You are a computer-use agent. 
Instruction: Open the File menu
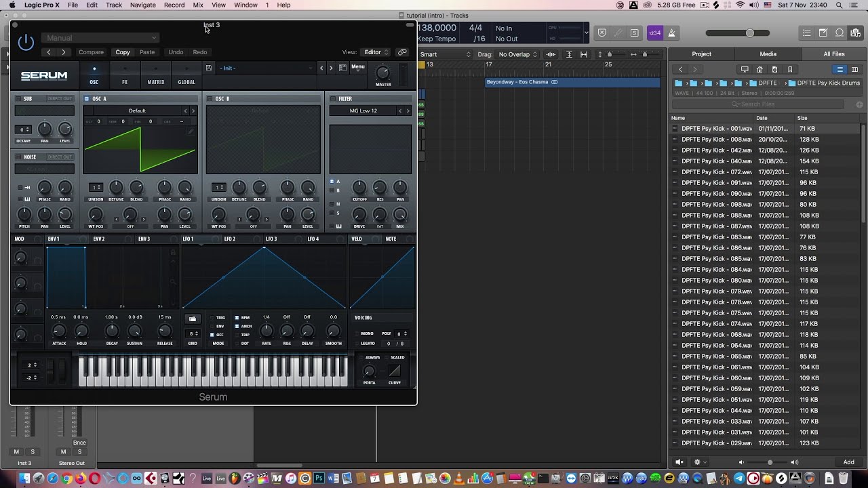[x=73, y=5]
